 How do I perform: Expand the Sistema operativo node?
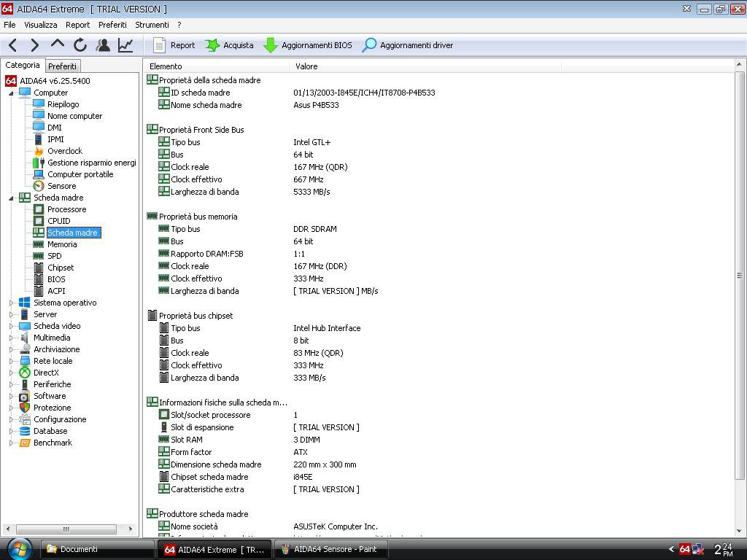[11, 303]
